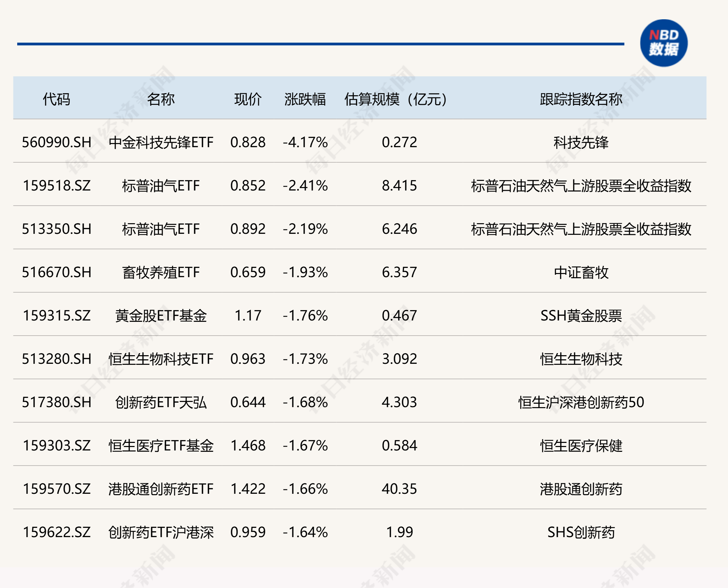Click 黄金股ETF基金 name

point(161,316)
